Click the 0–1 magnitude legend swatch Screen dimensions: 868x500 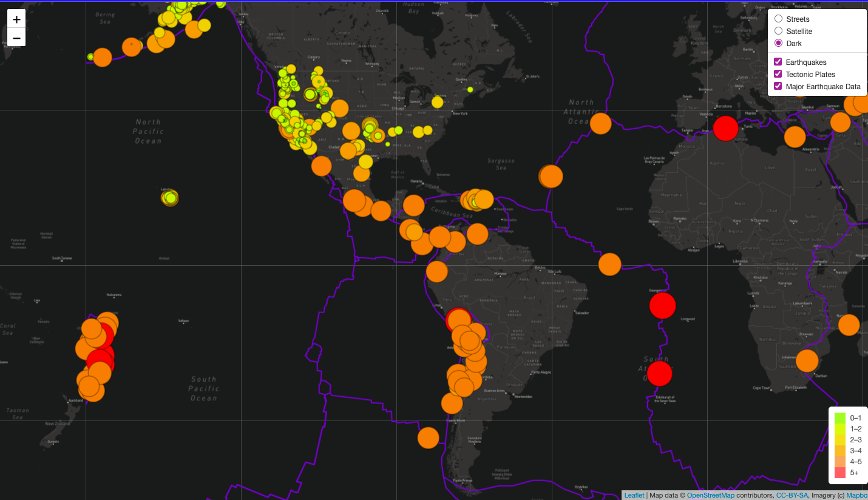[840, 417]
